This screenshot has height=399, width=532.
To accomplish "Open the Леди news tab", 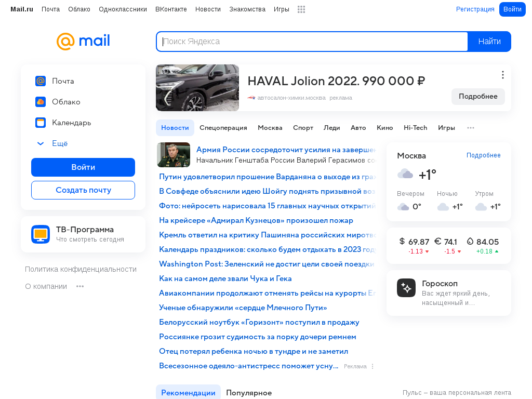I will pos(332,128).
